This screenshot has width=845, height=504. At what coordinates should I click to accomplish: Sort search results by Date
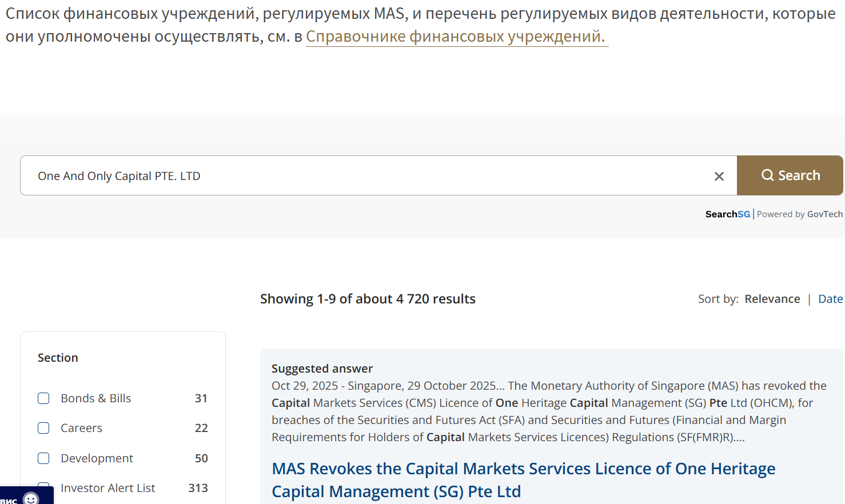830,298
